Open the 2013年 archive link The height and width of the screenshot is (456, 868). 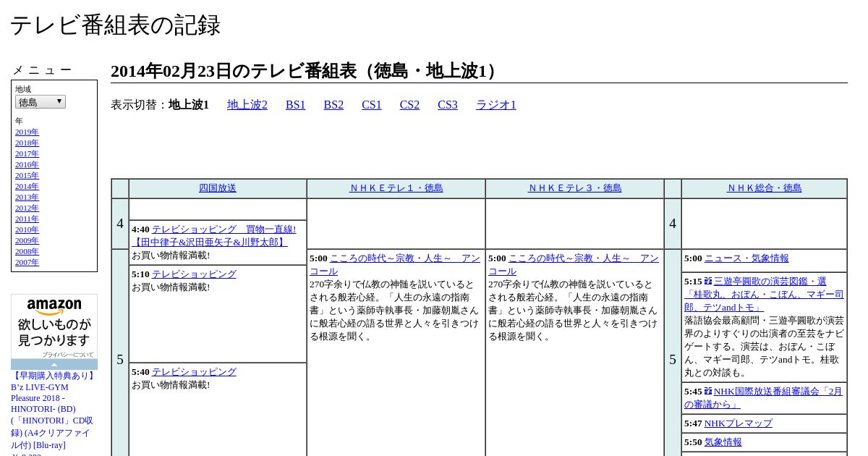click(27, 197)
